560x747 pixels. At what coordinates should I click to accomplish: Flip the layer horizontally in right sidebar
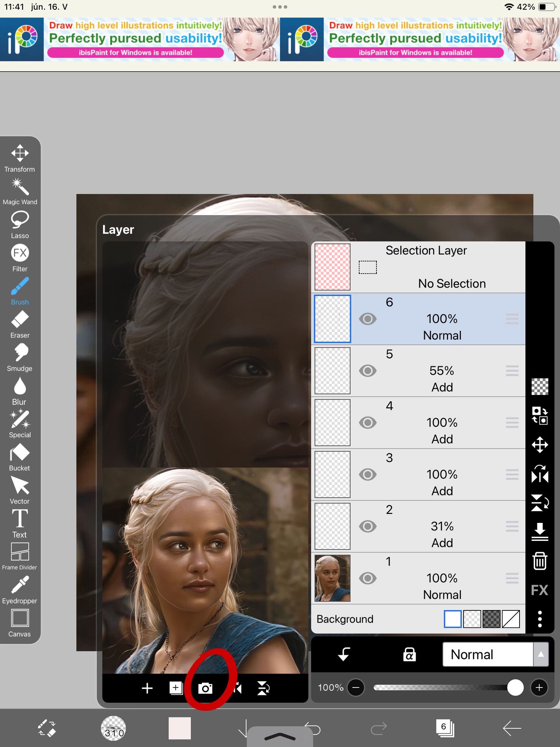tap(540, 474)
